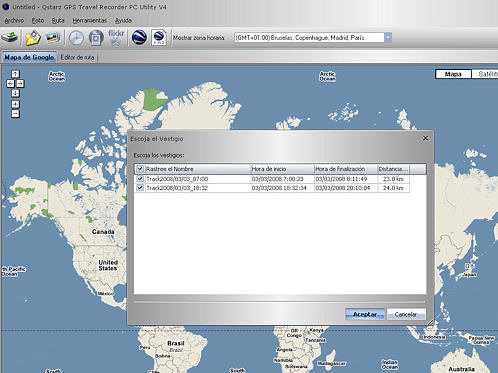Toggle select-all checkbox in track header

[140, 169]
